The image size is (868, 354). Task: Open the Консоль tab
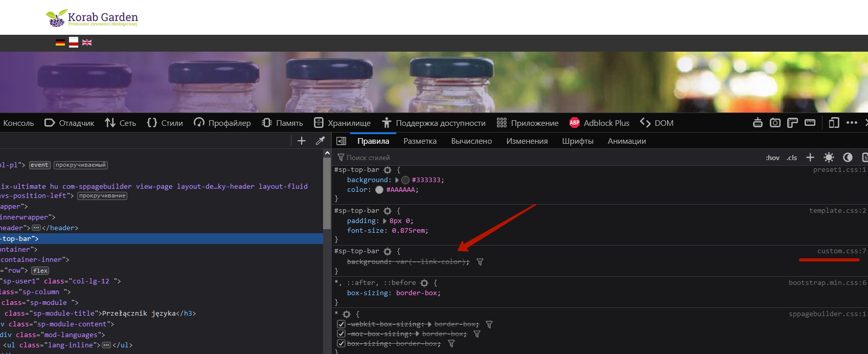(18, 123)
